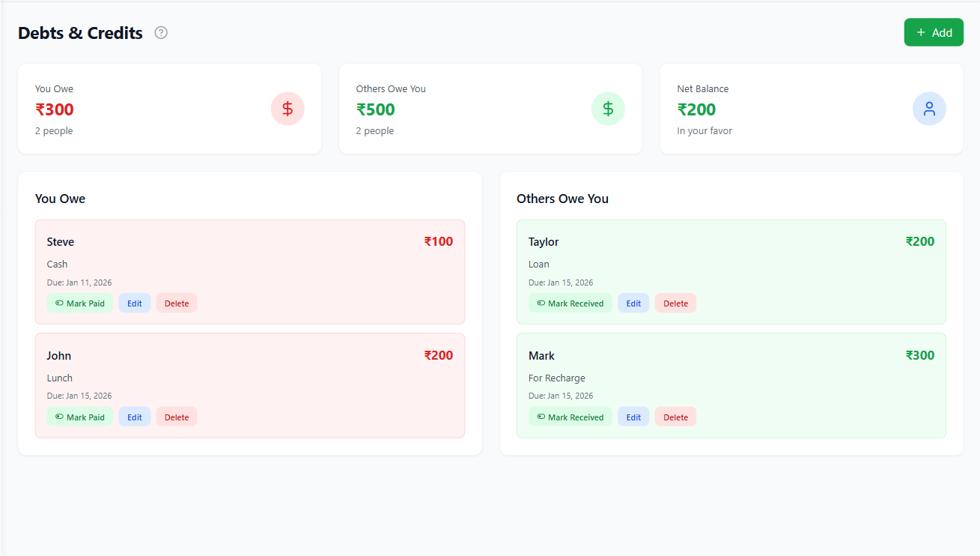Open the Add debt dialog
980x556 pixels.
[934, 32]
